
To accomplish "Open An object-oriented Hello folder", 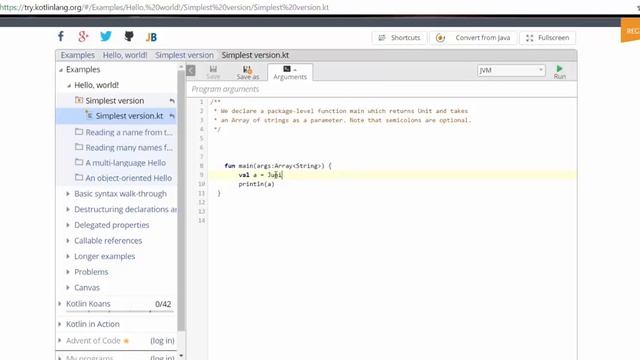I will click(x=123, y=178).
